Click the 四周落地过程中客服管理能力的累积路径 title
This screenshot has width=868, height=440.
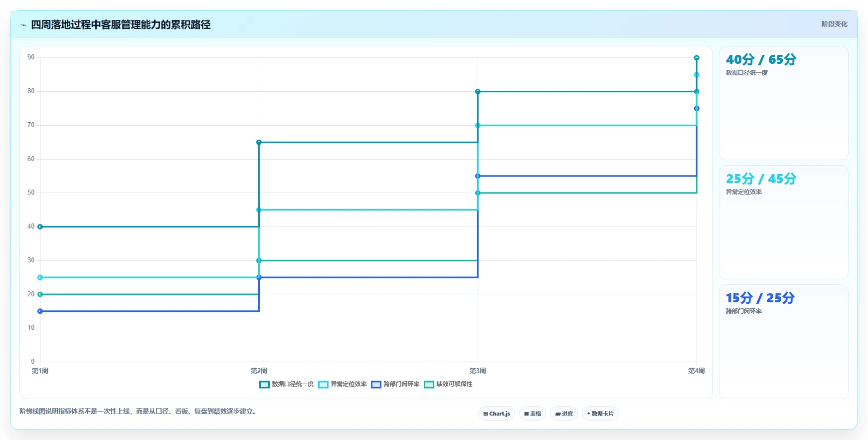point(121,24)
